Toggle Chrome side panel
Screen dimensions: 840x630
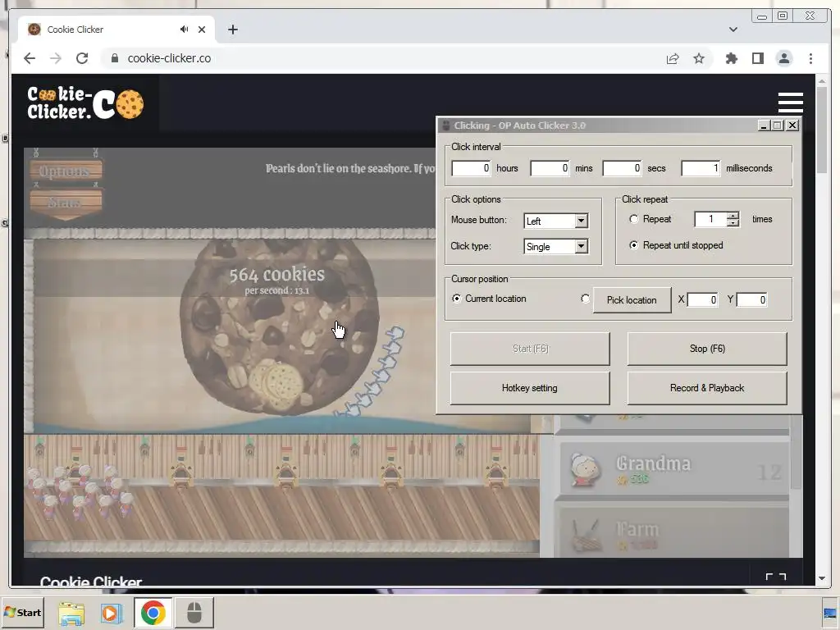tap(757, 58)
